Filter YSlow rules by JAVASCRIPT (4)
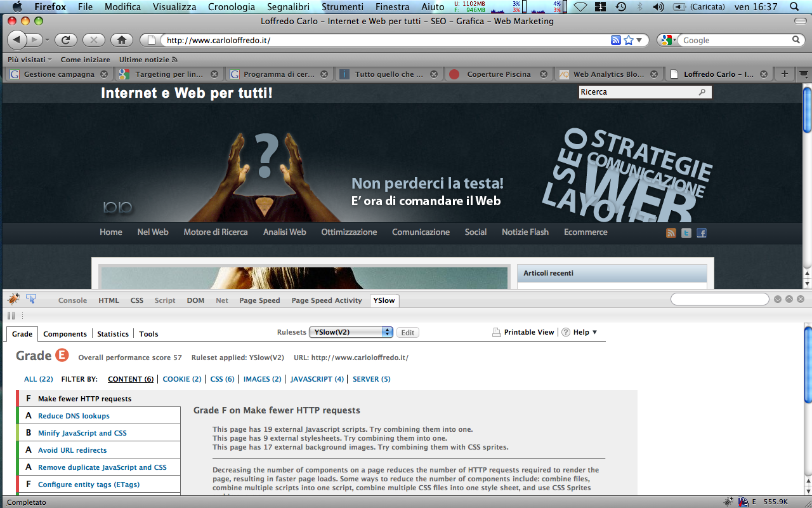Viewport: 812px width, 508px height. point(317,379)
